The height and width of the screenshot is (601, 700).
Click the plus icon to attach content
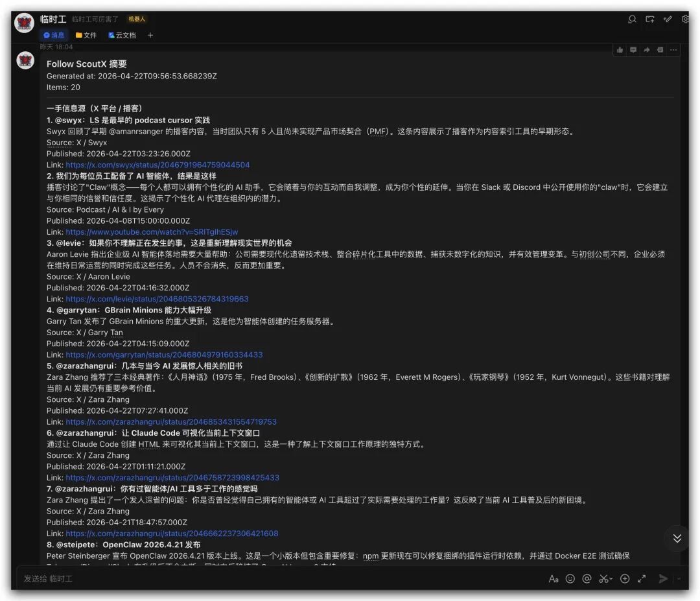click(624, 578)
